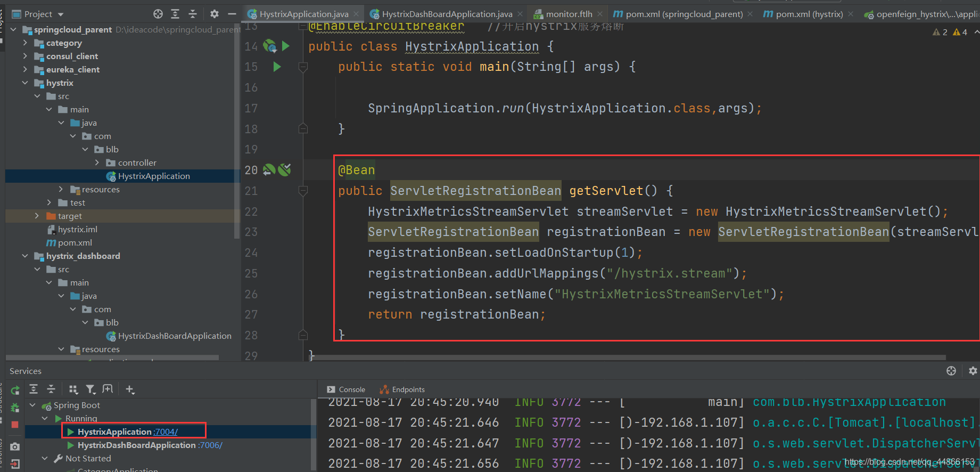Click the debug bug icon in Services sidebar
This screenshot has width=980, height=472.
[x=15, y=408]
